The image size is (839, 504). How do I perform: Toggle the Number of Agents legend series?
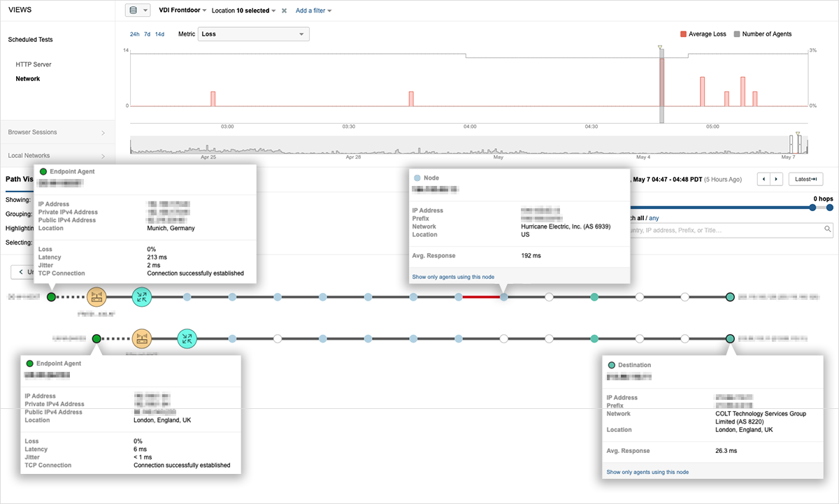pyautogui.click(x=762, y=34)
